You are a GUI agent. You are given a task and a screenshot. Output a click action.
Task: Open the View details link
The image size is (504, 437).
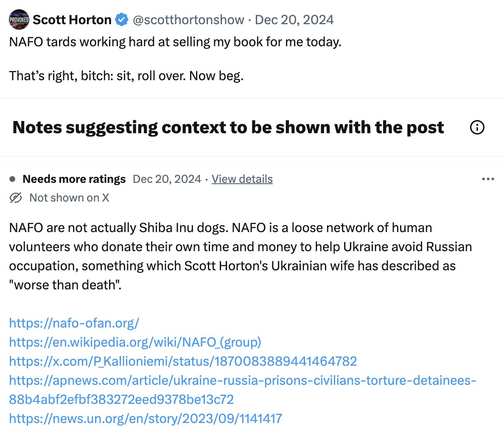coord(242,179)
